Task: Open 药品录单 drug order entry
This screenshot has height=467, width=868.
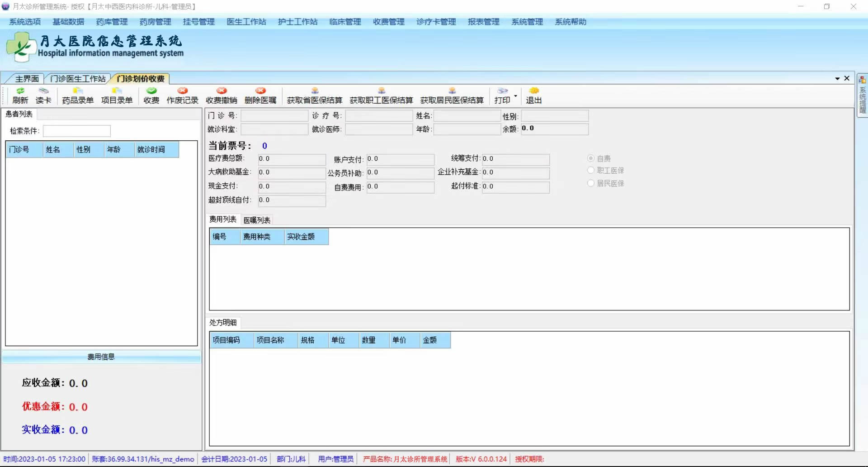Action: click(x=78, y=95)
